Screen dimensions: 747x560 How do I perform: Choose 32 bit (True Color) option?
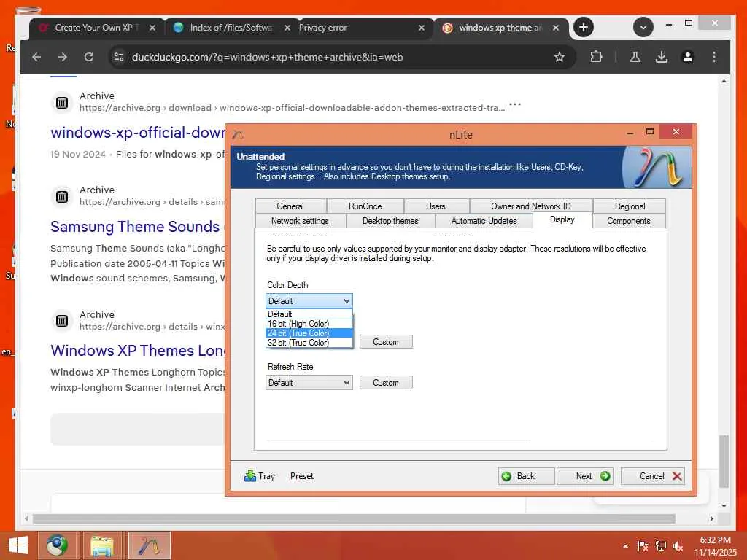[309, 343]
